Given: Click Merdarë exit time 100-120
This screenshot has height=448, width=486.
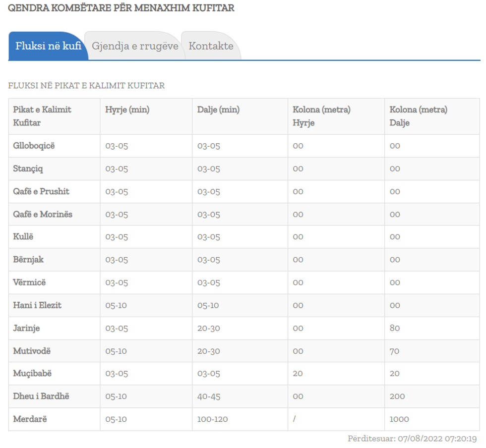Looking at the screenshot, I should [212, 419].
